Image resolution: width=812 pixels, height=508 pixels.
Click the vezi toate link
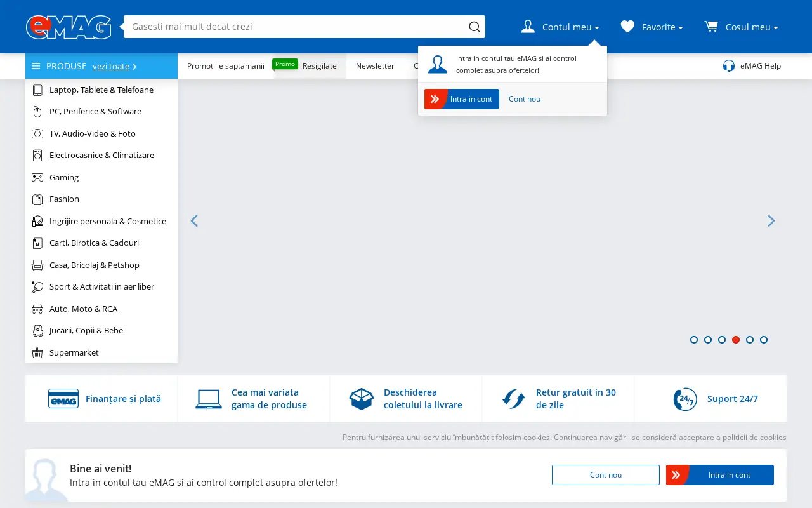tap(114, 66)
